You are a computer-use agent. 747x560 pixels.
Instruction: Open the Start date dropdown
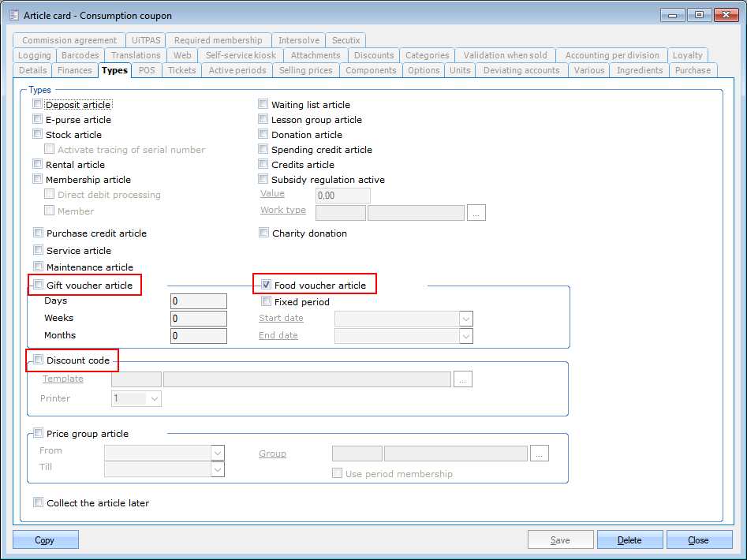point(465,319)
